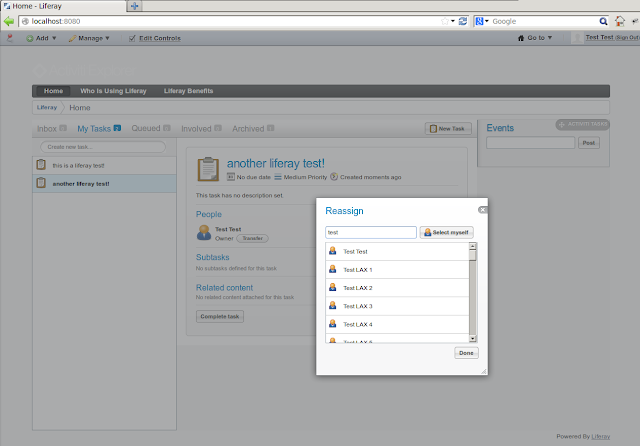Click the user list scrollbar thumb
The height and width of the screenshot is (446, 640).
(473, 255)
